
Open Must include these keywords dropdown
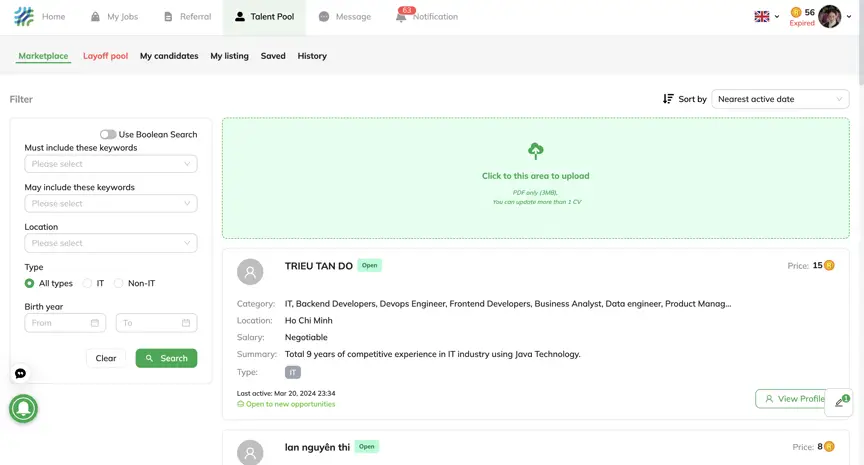(111, 164)
